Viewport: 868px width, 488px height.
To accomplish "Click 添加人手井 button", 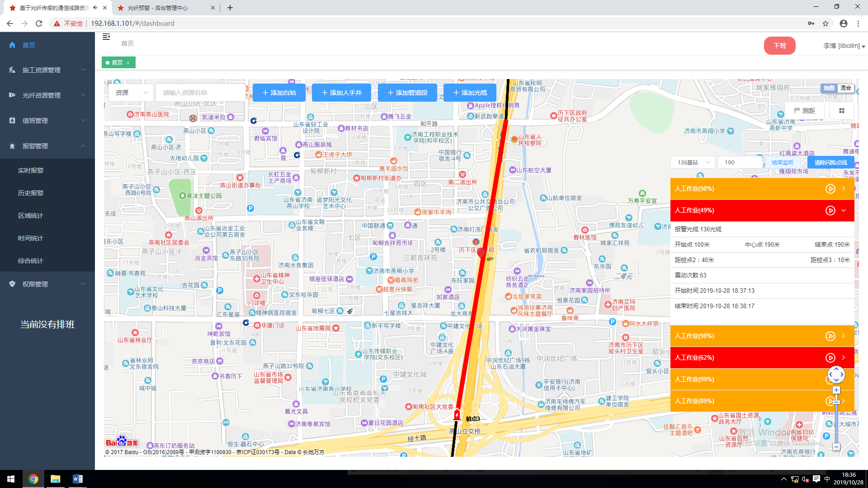I will [342, 93].
